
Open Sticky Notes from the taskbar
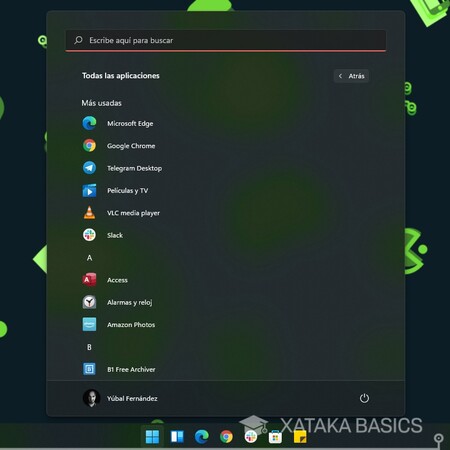pos(300,437)
